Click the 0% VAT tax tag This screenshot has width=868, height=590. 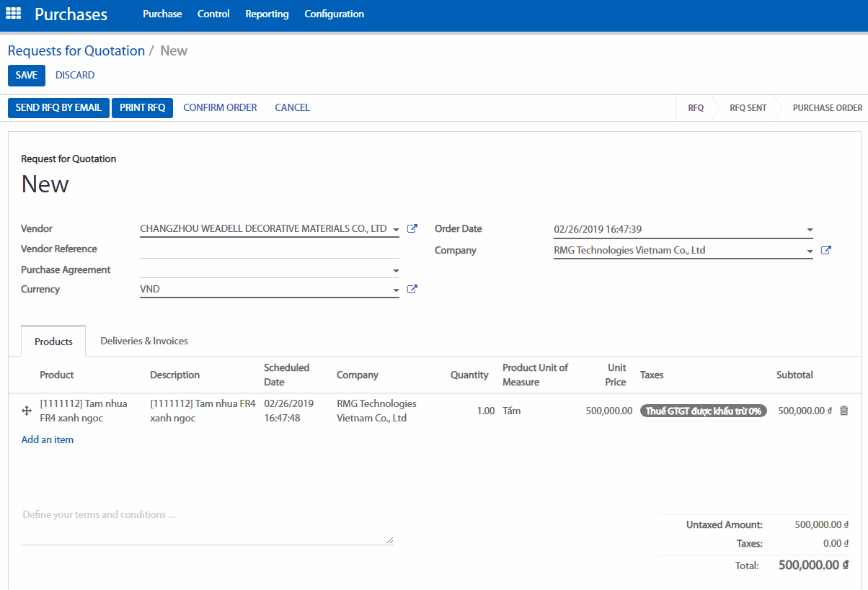(703, 411)
